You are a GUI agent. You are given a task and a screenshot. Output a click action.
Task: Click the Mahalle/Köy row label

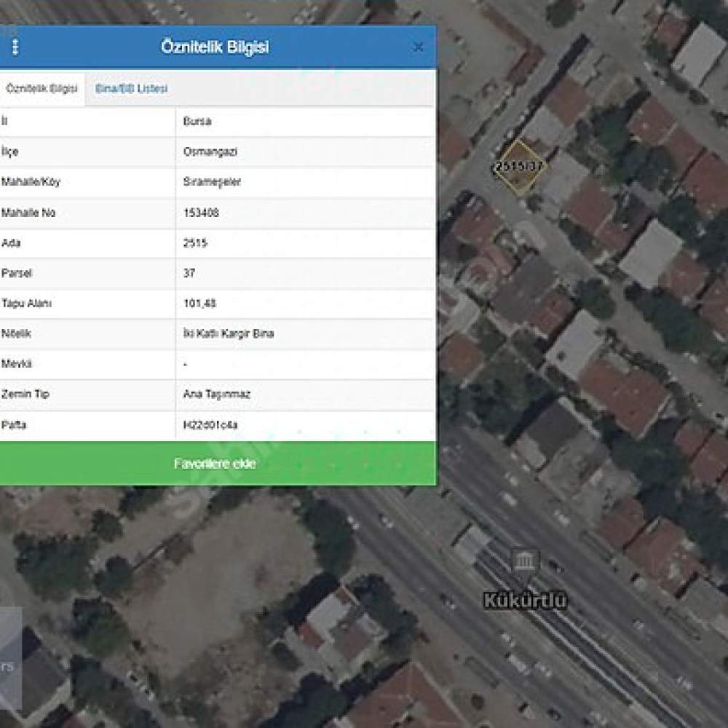coord(31,181)
